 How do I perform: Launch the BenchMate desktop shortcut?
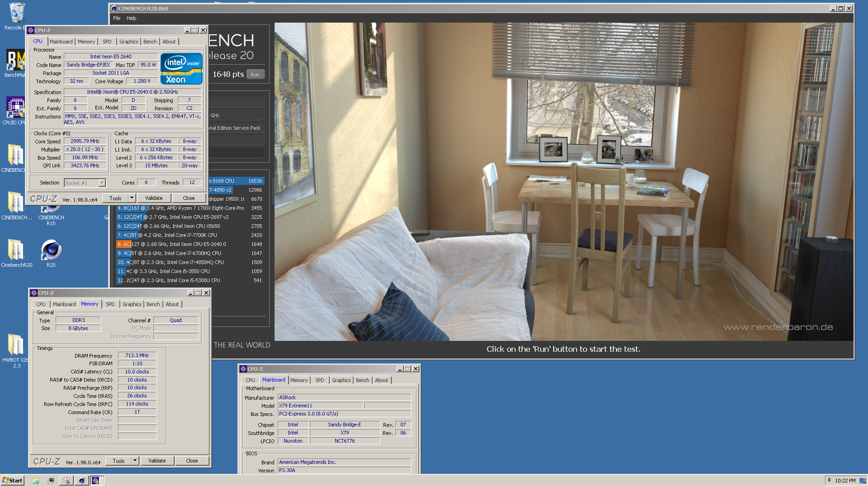[15, 62]
